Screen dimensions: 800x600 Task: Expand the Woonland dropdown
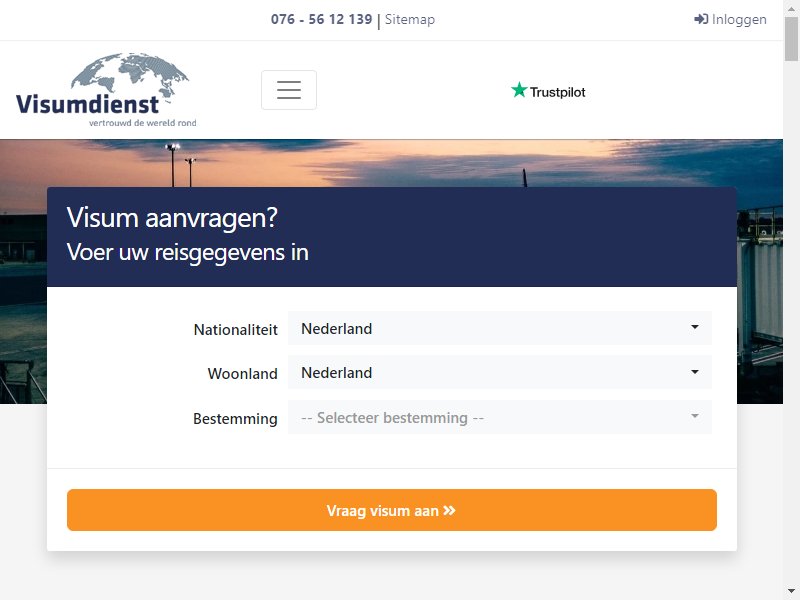click(x=499, y=372)
